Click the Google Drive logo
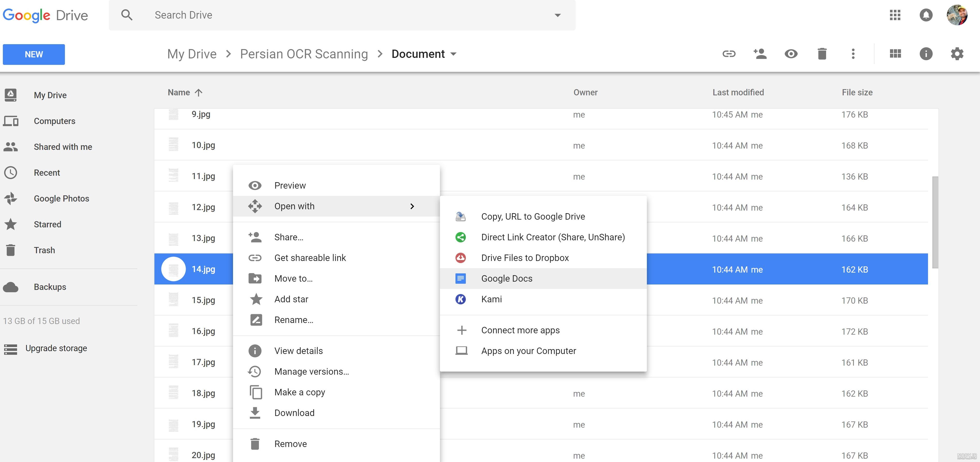 [x=45, y=15]
